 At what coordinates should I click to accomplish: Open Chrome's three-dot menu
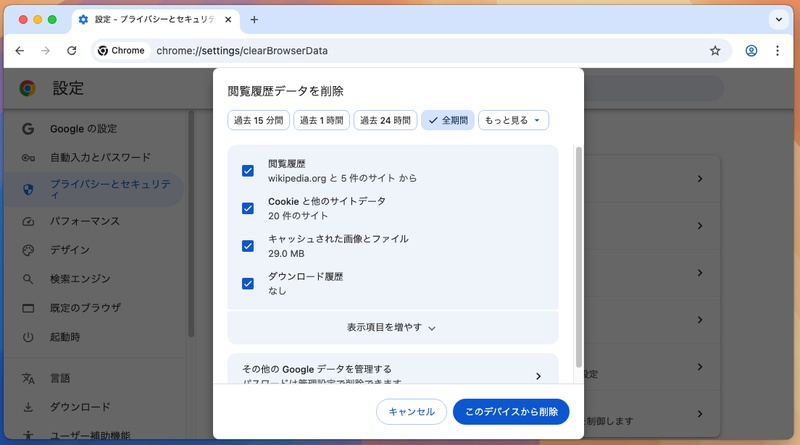[777, 51]
